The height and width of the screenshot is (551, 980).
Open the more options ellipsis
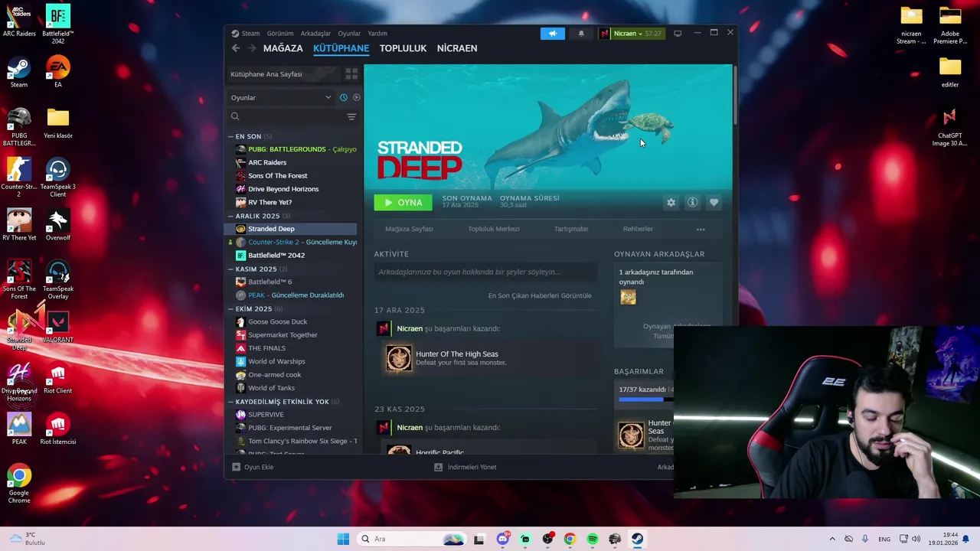click(x=701, y=230)
